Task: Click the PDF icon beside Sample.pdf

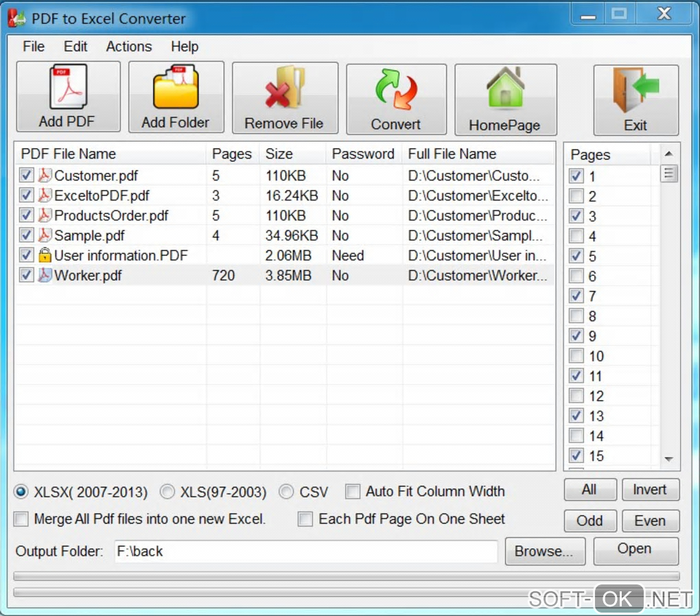Action: pos(44,235)
